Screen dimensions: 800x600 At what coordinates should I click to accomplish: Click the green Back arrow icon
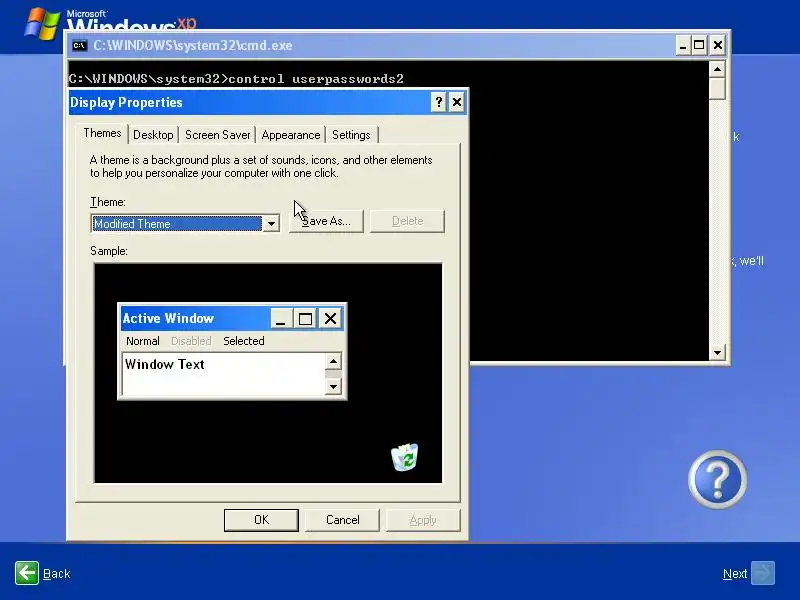[27, 573]
